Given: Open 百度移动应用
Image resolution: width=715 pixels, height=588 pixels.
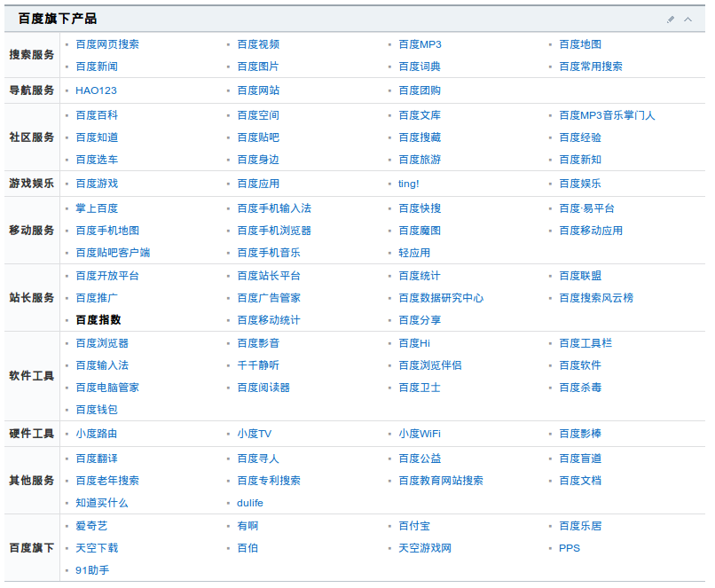Looking at the screenshot, I should coord(591,231).
